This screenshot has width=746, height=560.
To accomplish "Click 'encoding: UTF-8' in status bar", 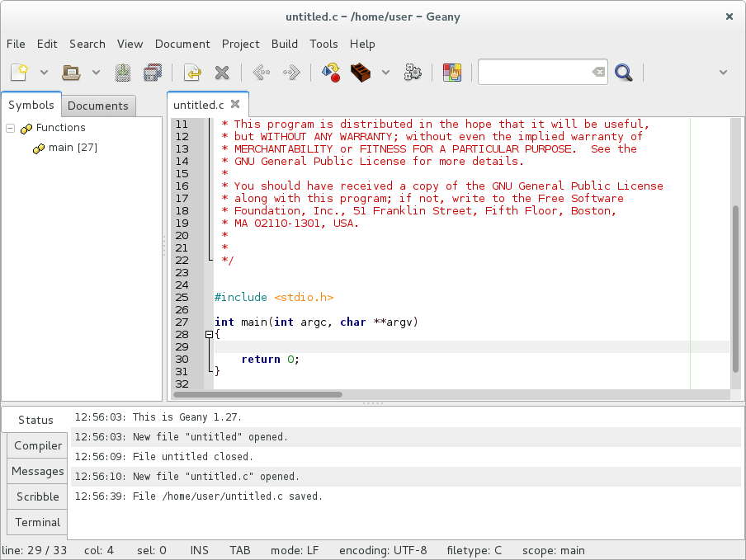I will click(x=383, y=550).
